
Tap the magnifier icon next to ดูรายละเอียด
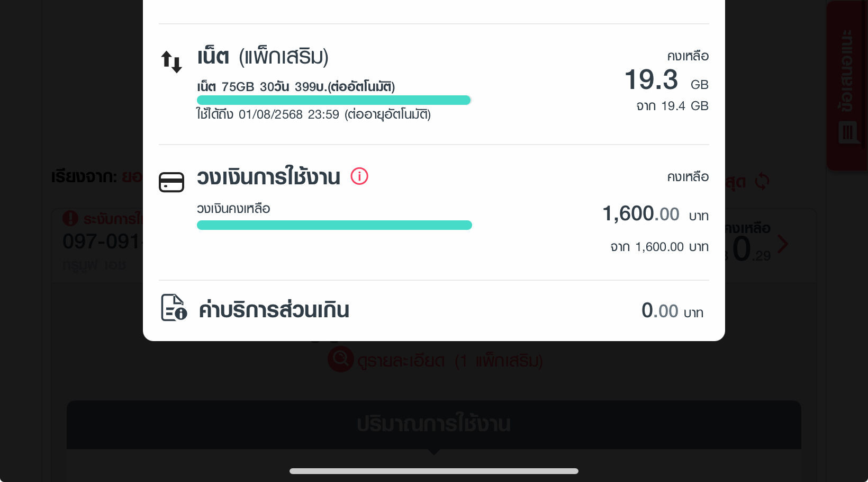pos(341,359)
